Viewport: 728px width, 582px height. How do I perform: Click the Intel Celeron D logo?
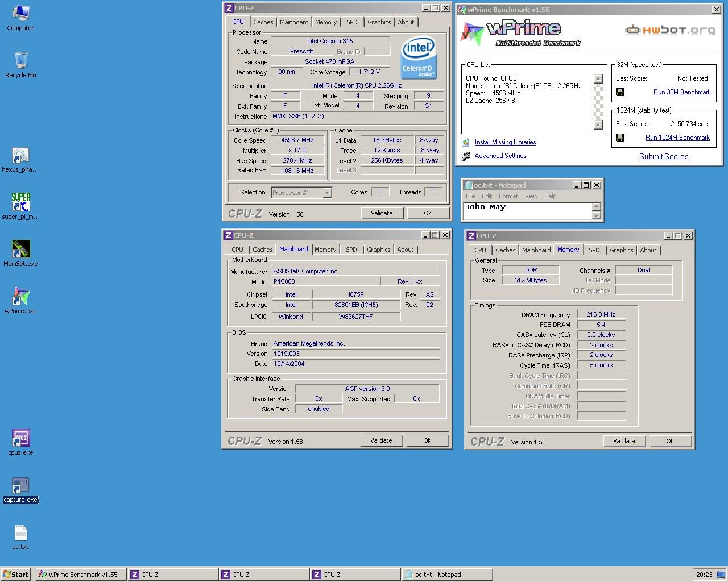[x=418, y=57]
